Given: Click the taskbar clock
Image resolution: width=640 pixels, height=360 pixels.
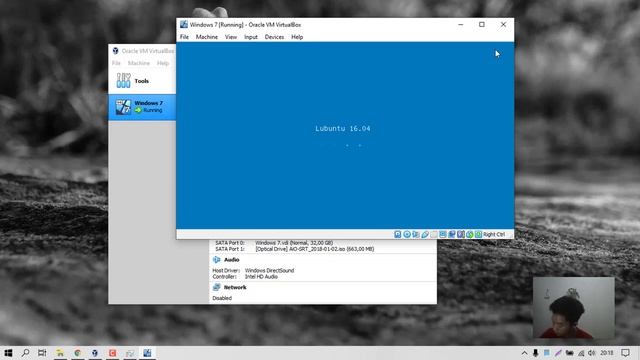Looking at the screenshot, I should [x=607, y=353].
